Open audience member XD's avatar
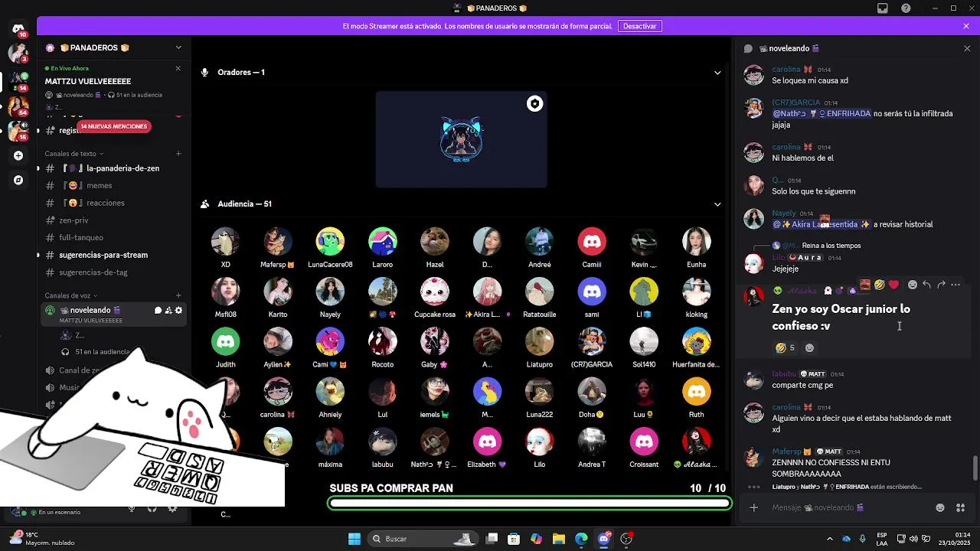The width and height of the screenshot is (980, 551). (x=225, y=242)
